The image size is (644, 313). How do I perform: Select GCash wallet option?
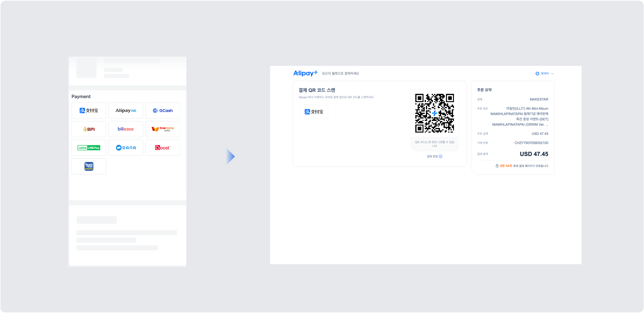pos(163,111)
